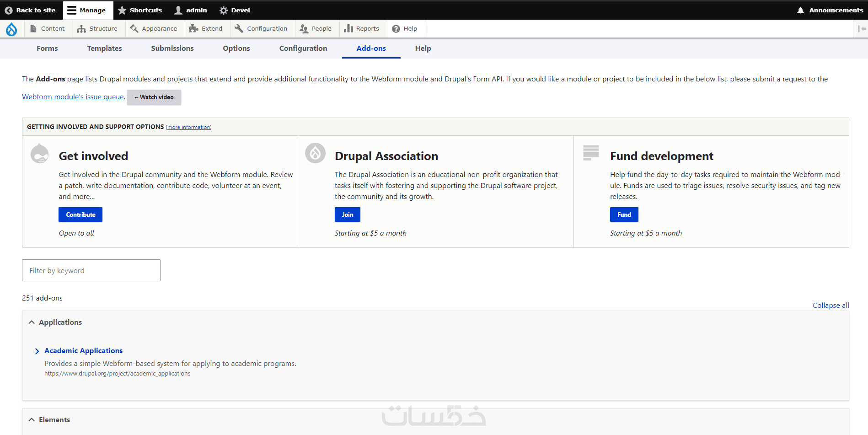Switch to the Options tab
Image resolution: width=868 pixels, height=435 pixels.
point(236,48)
